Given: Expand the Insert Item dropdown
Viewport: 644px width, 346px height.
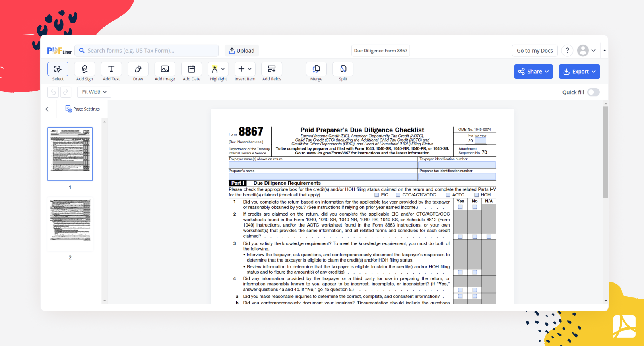Looking at the screenshot, I should 245,69.
